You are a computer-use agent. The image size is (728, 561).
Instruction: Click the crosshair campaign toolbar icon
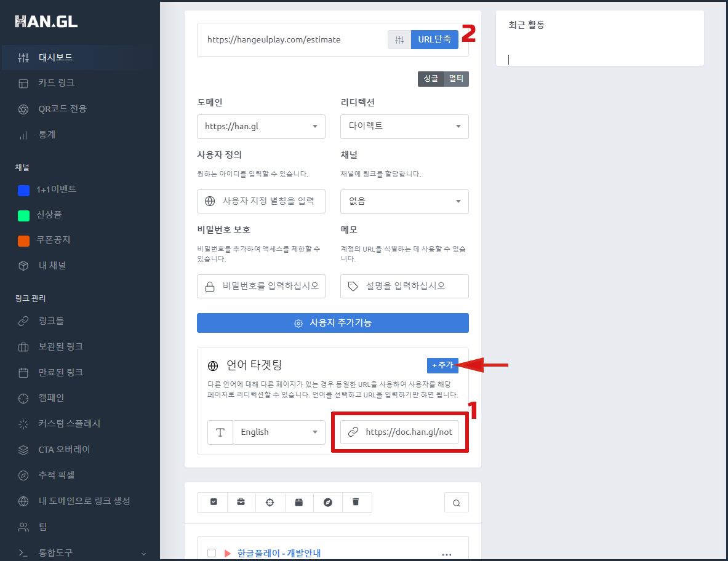coord(270,502)
